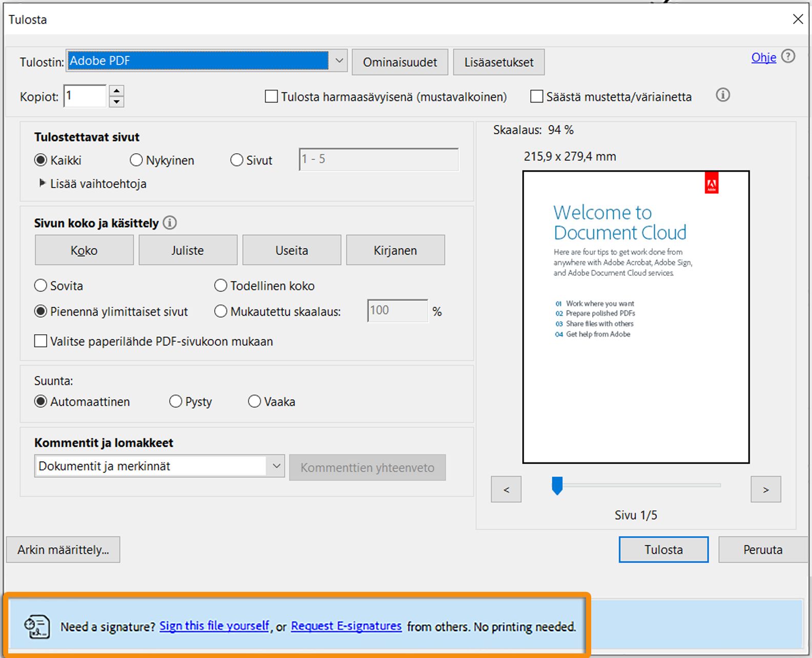Open Arkin määrittely page setup
The width and height of the screenshot is (812, 658).
[63, 550]
